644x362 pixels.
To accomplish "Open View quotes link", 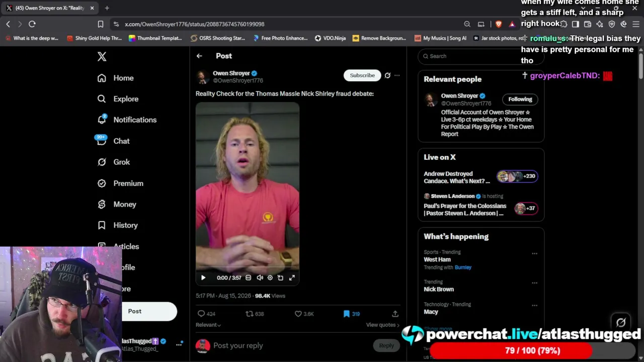I will (383, 325).
